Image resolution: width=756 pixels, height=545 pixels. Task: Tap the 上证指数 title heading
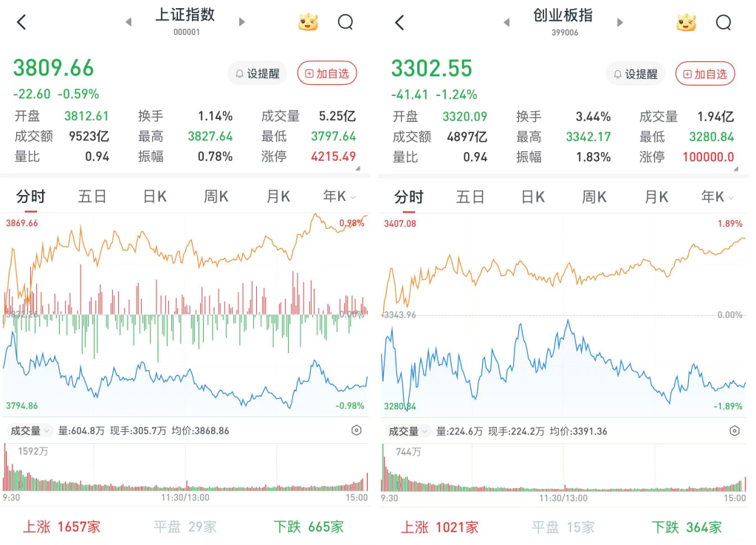click(185, 15)
